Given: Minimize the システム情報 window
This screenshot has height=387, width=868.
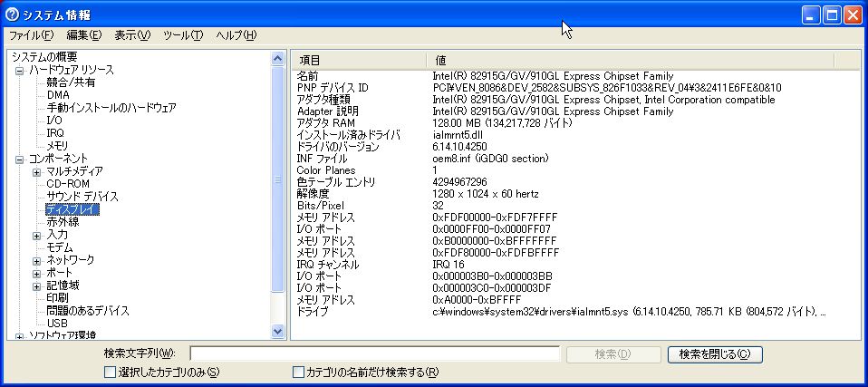Looking at the screenshot, I should [811, 15].
